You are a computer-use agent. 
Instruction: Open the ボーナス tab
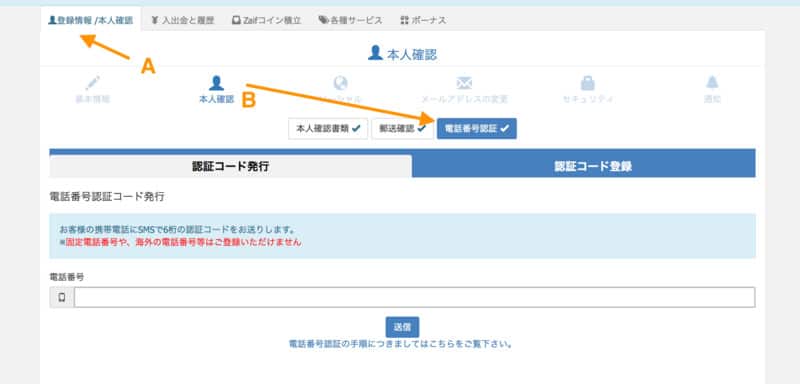pos(423,20)
